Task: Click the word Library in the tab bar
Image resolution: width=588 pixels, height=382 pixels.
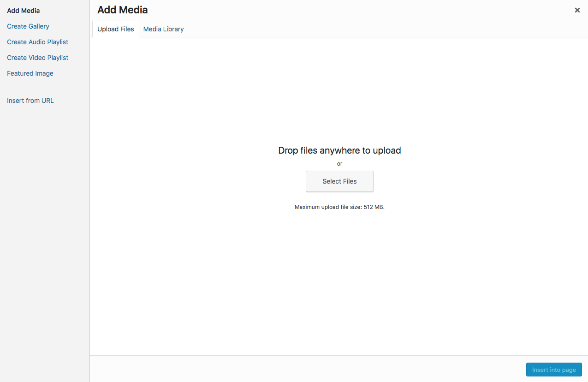Action: tap(173, 29)
